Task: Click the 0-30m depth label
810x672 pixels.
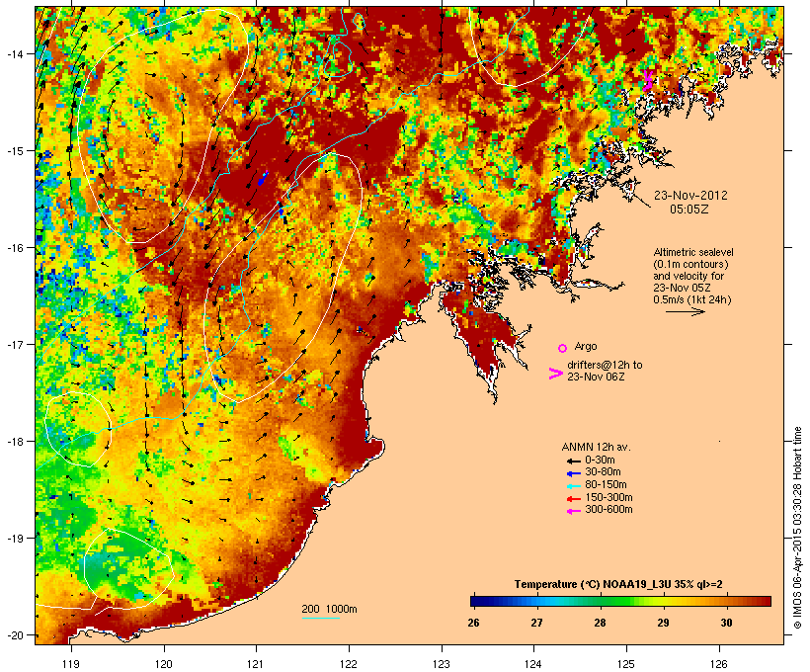Action: pyautogui.click(x=600, y=461)
